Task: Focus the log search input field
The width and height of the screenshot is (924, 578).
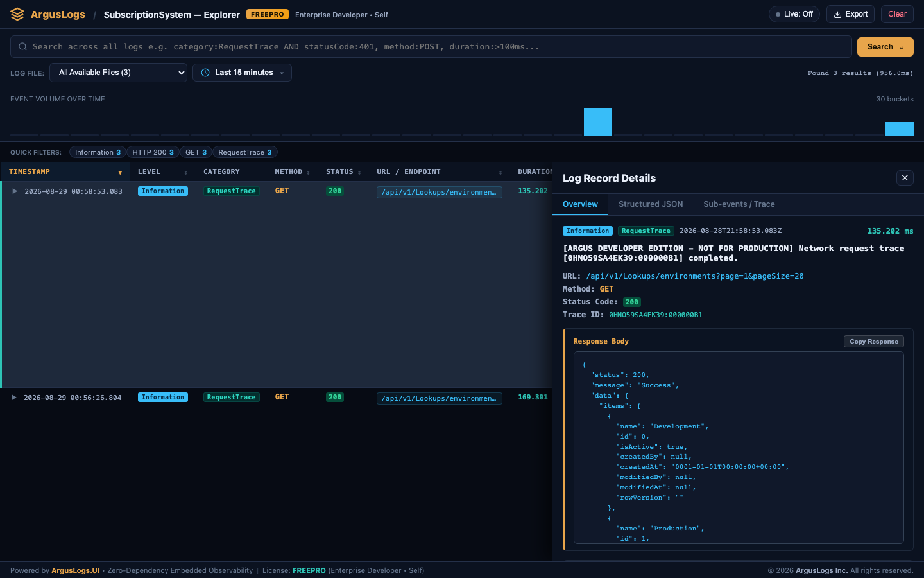Action: tap(431, 47)
